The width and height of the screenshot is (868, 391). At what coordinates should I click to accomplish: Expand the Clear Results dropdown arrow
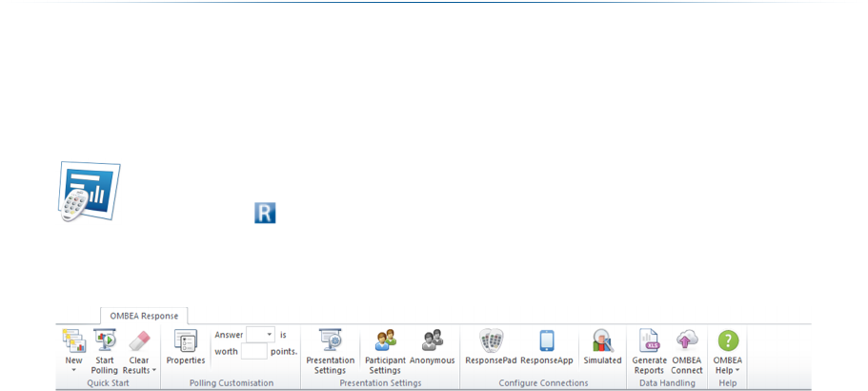[x=154, y=370]
